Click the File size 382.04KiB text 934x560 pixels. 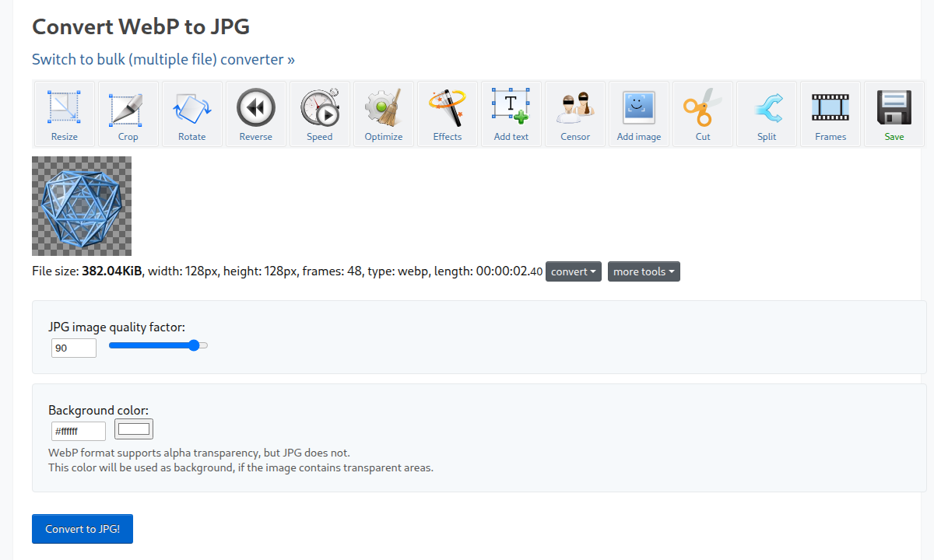[87, 271]
